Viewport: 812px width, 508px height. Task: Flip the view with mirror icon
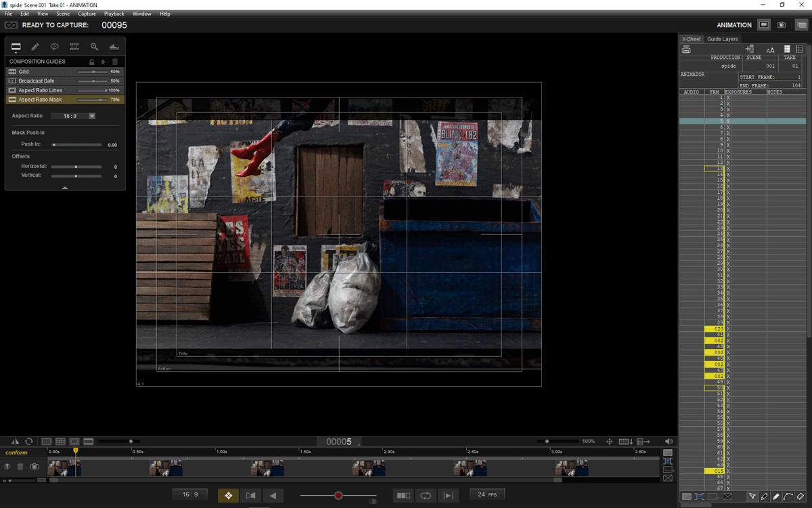(15, 442)
